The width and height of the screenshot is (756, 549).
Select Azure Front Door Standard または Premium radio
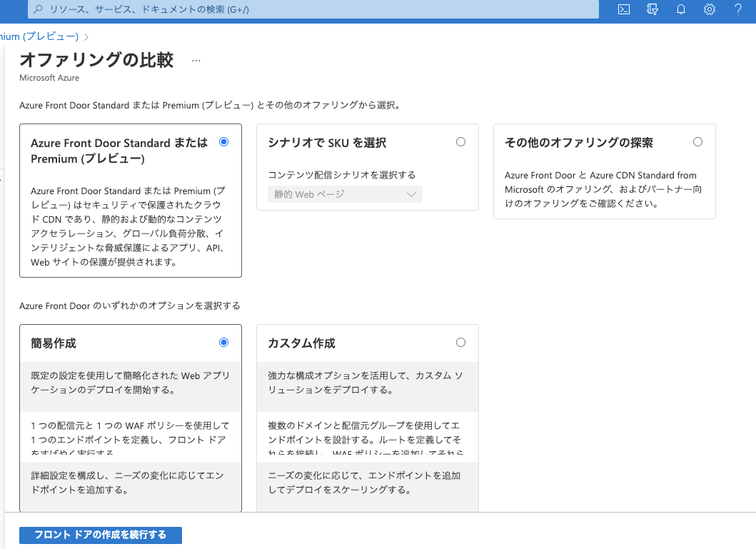223,141
